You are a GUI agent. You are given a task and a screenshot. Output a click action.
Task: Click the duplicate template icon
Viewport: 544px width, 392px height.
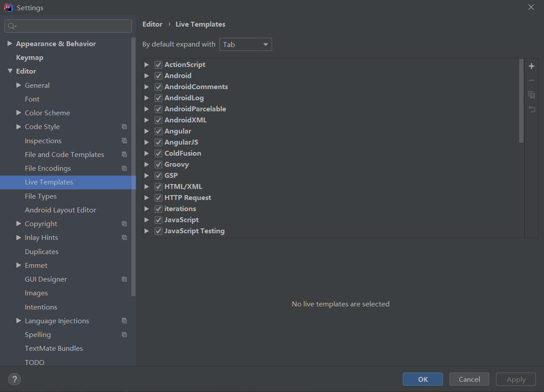point(532,94)
